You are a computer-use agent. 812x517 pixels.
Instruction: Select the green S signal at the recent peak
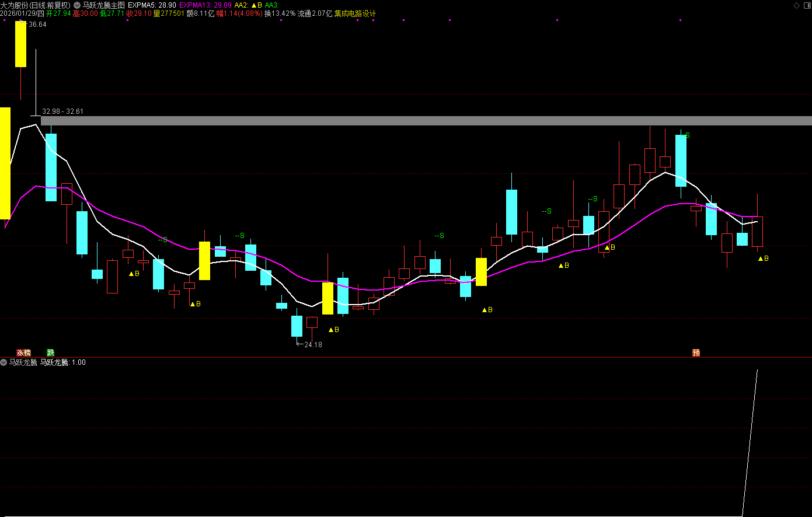pos(686,135)
